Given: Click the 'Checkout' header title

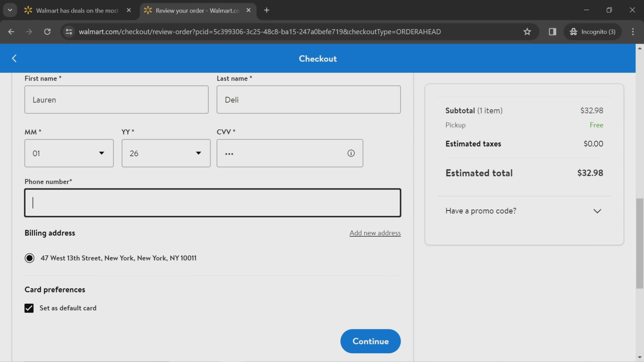Looking at the screenshot, I should pos(318,59).
